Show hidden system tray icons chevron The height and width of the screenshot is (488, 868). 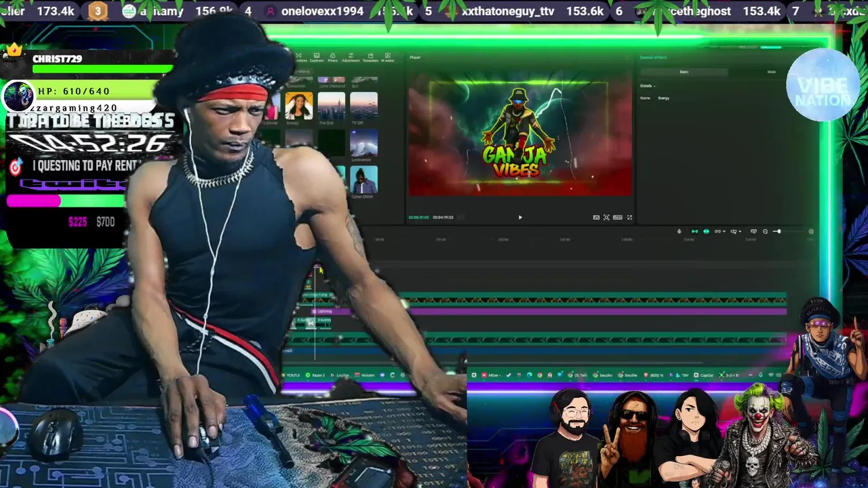click(750, 375)
